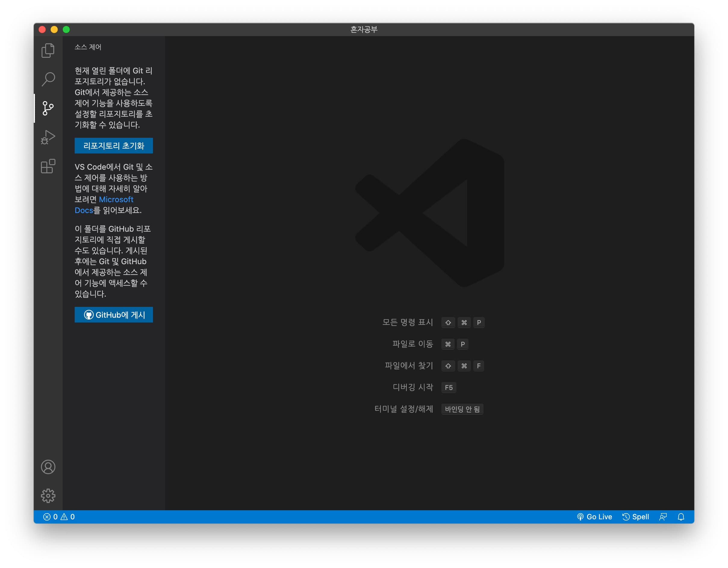Start the Go Live server from the status bar

pyautogui.click(x=595, y=517)
